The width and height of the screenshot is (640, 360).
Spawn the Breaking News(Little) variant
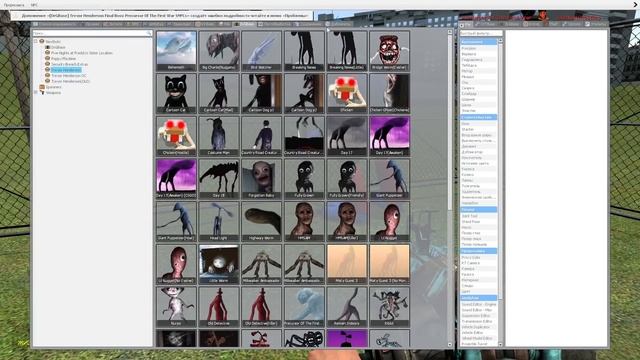coord(347,51)
